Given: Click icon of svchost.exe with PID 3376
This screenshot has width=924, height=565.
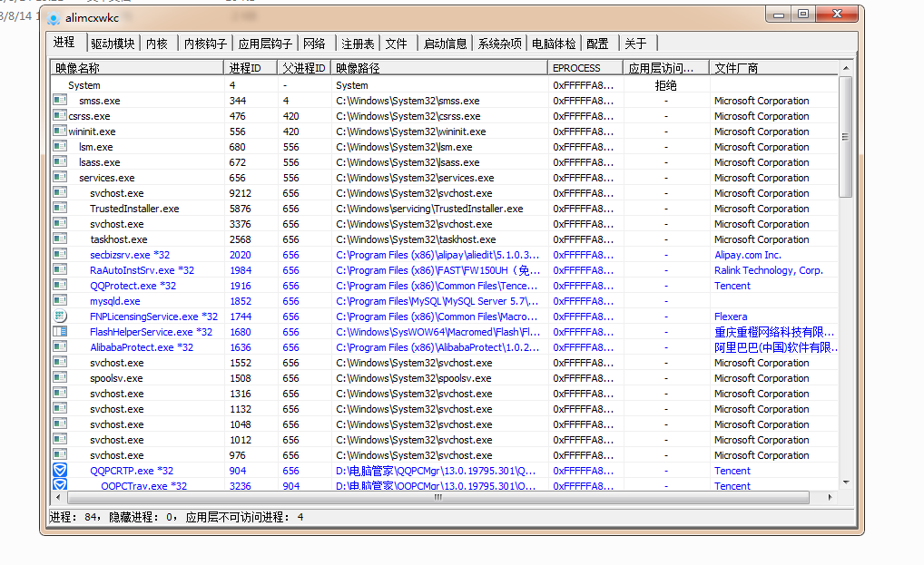Looking at the screenshot, I should [x=60, y=223].
